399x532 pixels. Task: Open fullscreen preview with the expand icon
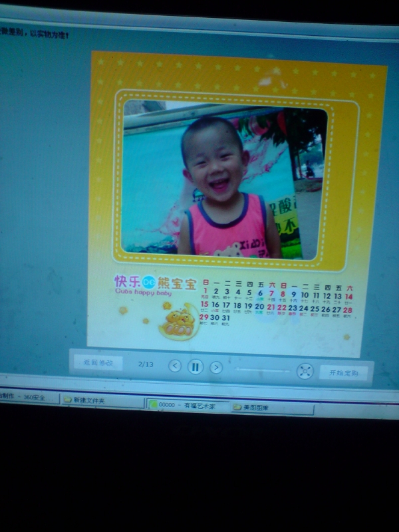tap(305, 371)
